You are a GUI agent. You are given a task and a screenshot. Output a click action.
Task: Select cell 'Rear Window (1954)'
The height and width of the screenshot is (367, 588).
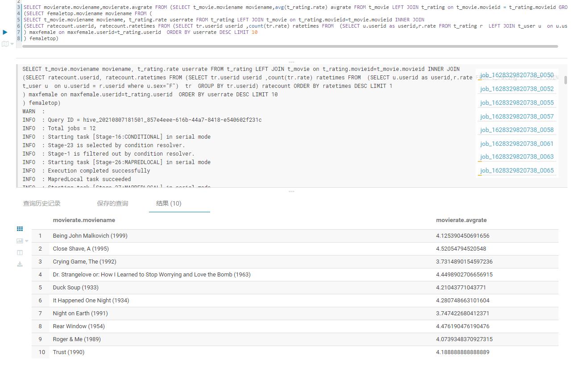pyautogui.click(x=79, y=326)
